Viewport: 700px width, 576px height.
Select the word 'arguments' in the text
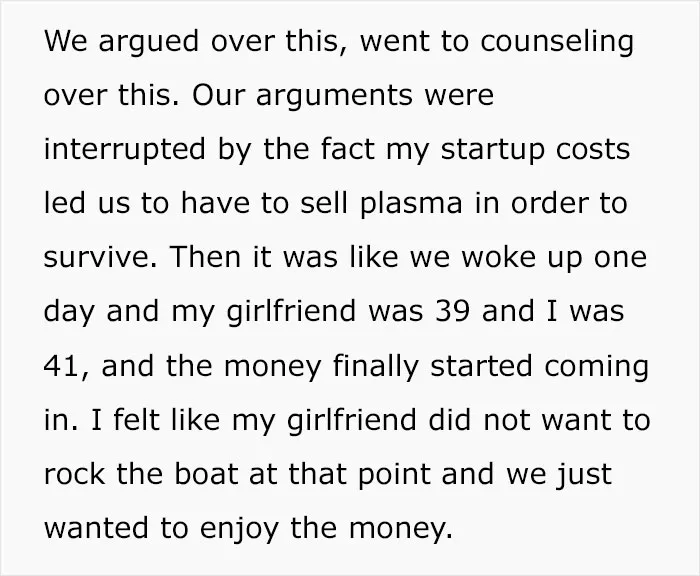coord(334,97)
